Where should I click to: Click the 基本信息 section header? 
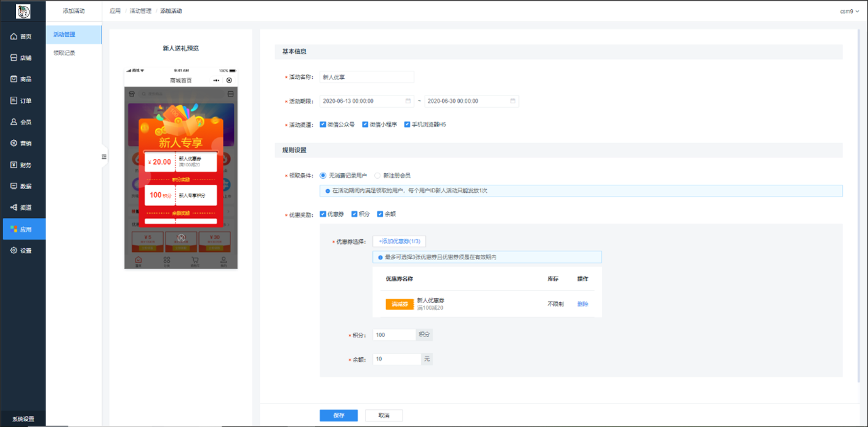coord(294,52)
